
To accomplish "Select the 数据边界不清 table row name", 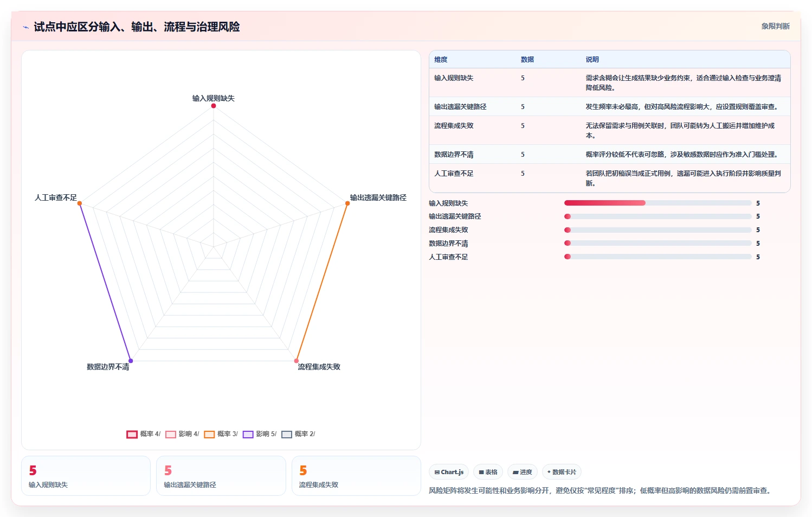I will [454, 155].
